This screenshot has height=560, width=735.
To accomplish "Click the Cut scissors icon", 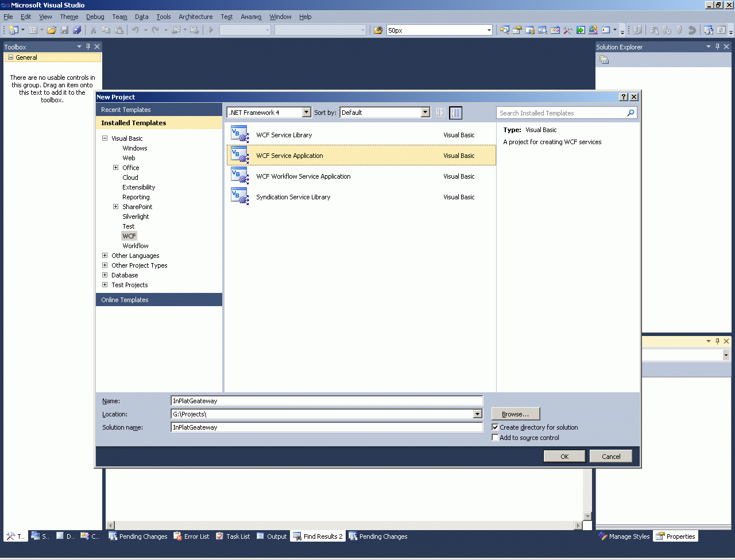I will coord(94,30).
